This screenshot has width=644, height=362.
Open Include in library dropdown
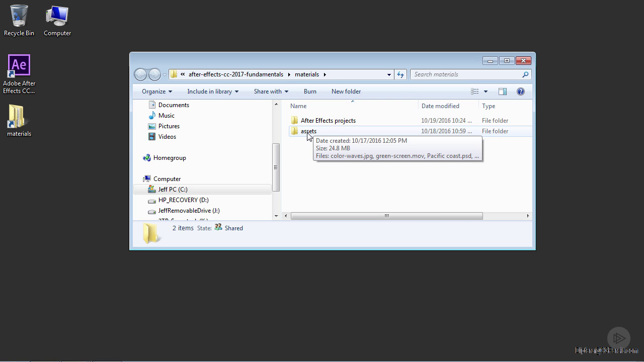213,92
